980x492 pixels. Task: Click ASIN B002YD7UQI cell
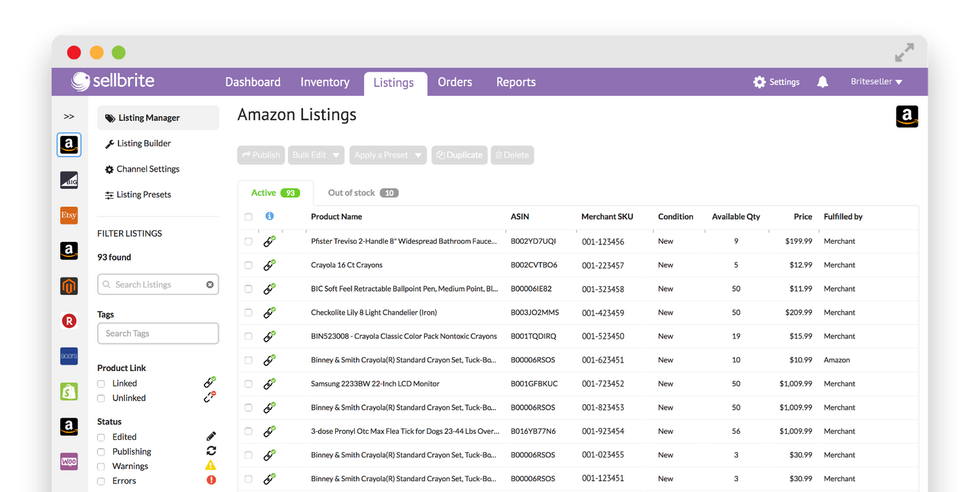[x=533, y=241]
